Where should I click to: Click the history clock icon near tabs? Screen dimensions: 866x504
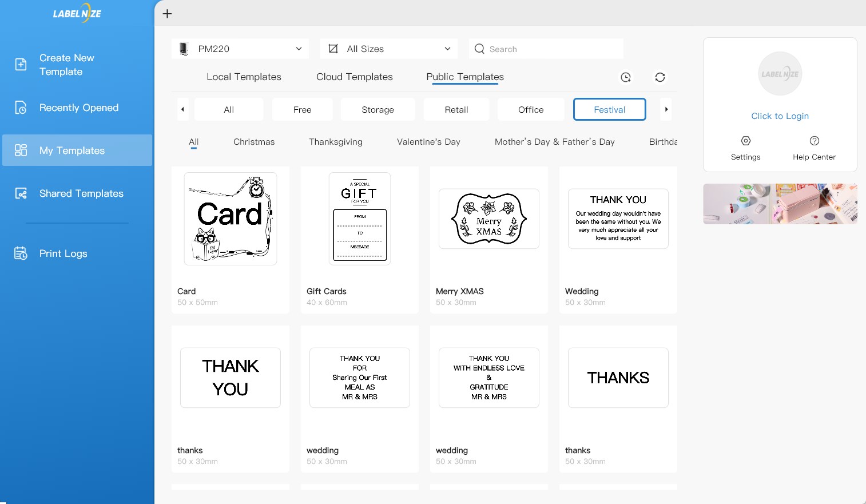click(x=626, y=77)
